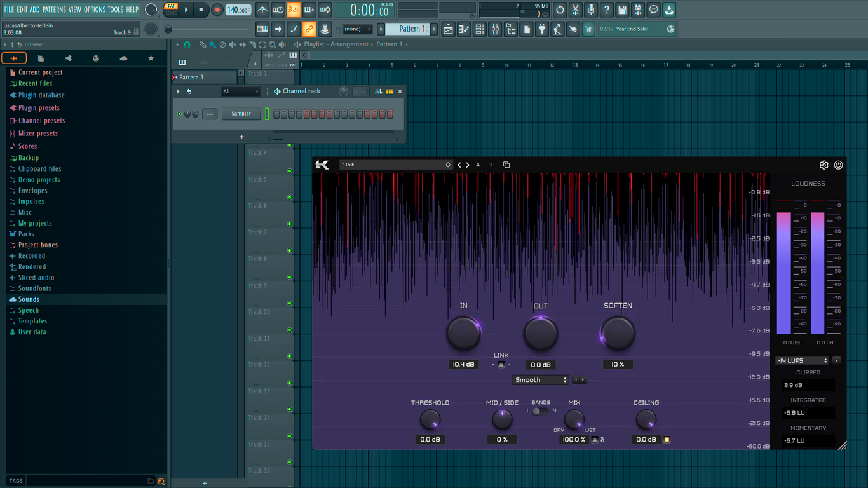The width and height of the screenshot is (868, 488).
Task: Click the Year End Sale news banner
Action: tap(636, 29)
